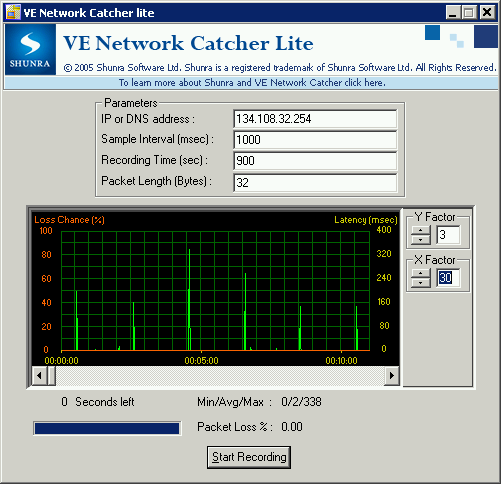Click the Shunra logo image
501x484 pixels.
tap(30, 49)
